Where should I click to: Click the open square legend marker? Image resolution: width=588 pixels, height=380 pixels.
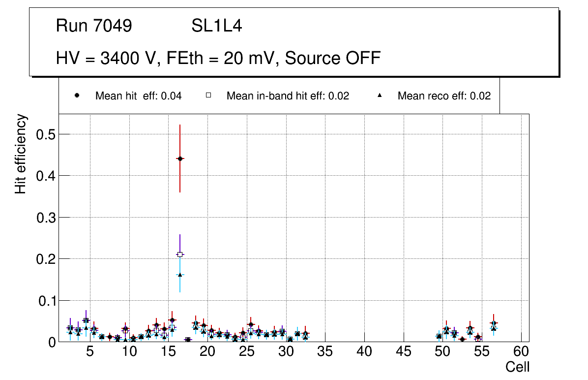208,95
